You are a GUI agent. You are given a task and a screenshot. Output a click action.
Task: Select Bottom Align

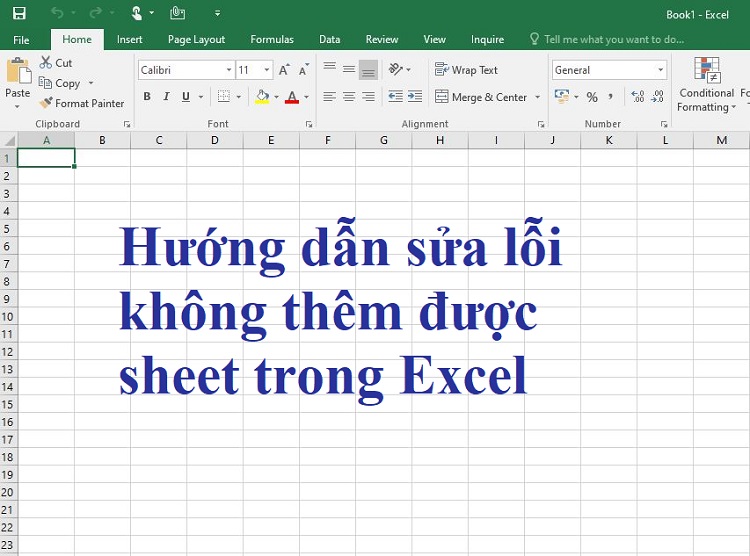(x=368, y=70)
